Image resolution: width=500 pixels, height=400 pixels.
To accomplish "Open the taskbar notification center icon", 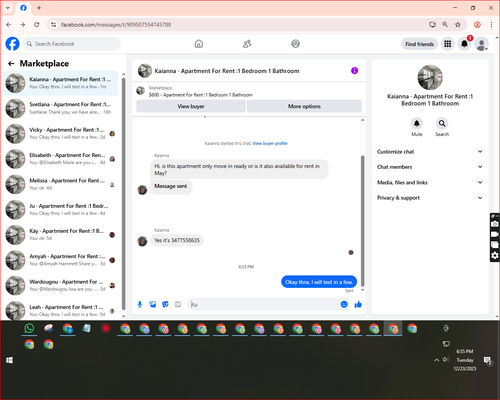I will [x=488, y=360].
